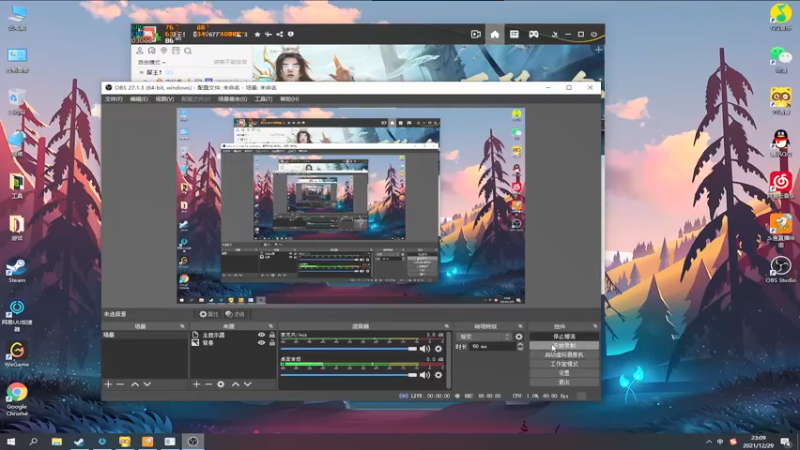The width and height of the screenshot is (800, 450).
Task: Open the 文件(F) menu in OBS
Action: 114,99
